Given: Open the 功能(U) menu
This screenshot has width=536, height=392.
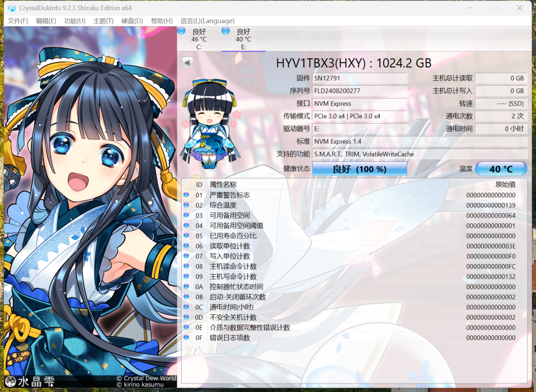Looking at the screenshot, I should (75, 21).
